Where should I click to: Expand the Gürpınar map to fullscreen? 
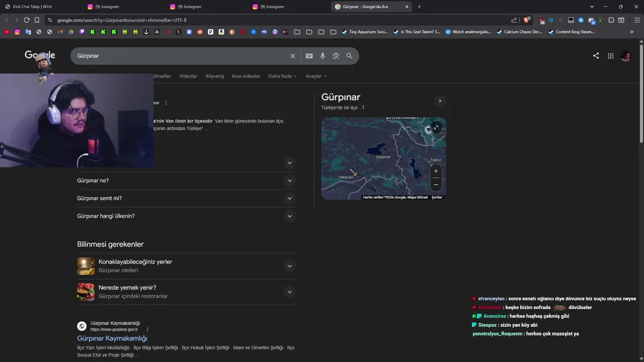(436, 128)
